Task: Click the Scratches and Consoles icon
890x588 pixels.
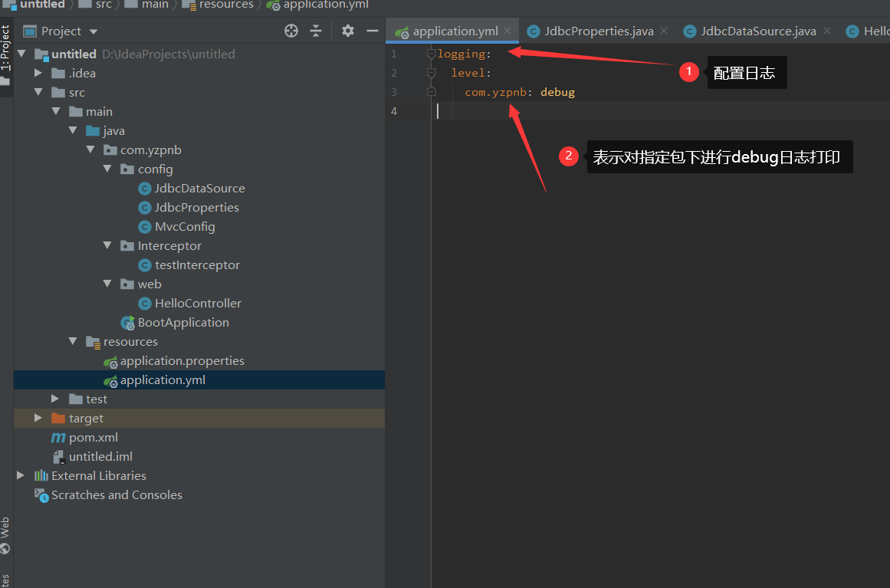Action: click(41, 495)
